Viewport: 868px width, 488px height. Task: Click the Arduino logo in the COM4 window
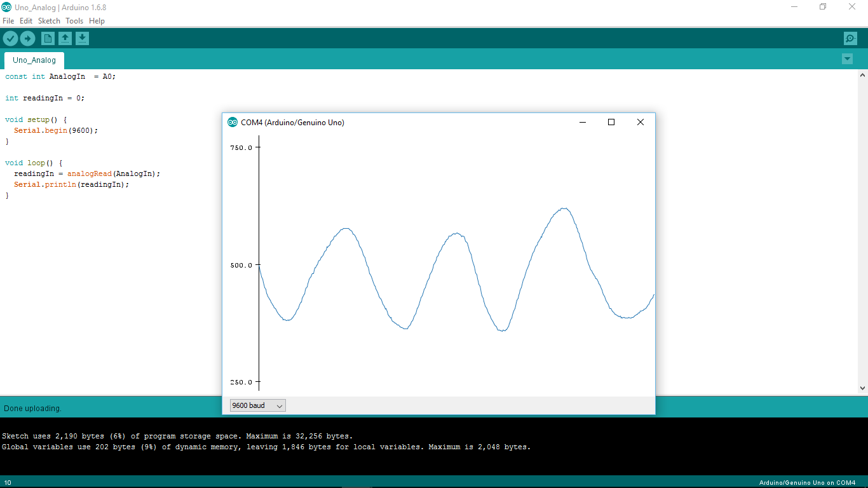pyautogui.click(x=233, y=123)
